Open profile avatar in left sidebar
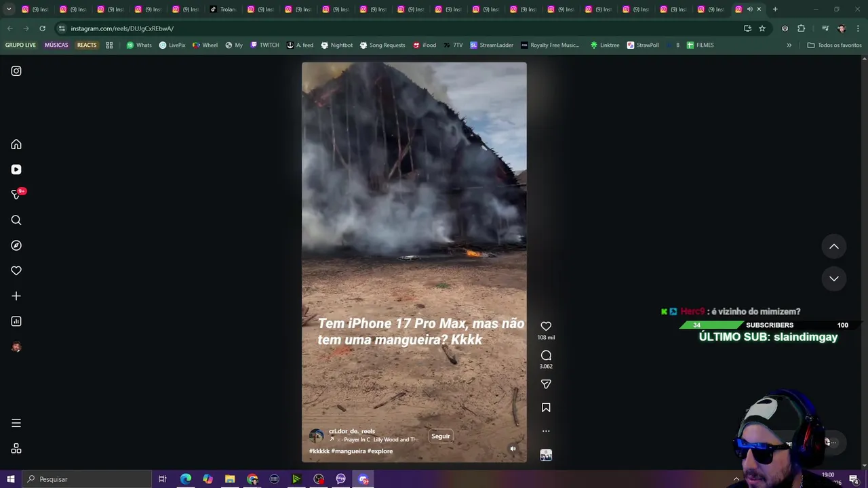This screenshot has height=488, width=868. tap(16, 347)
